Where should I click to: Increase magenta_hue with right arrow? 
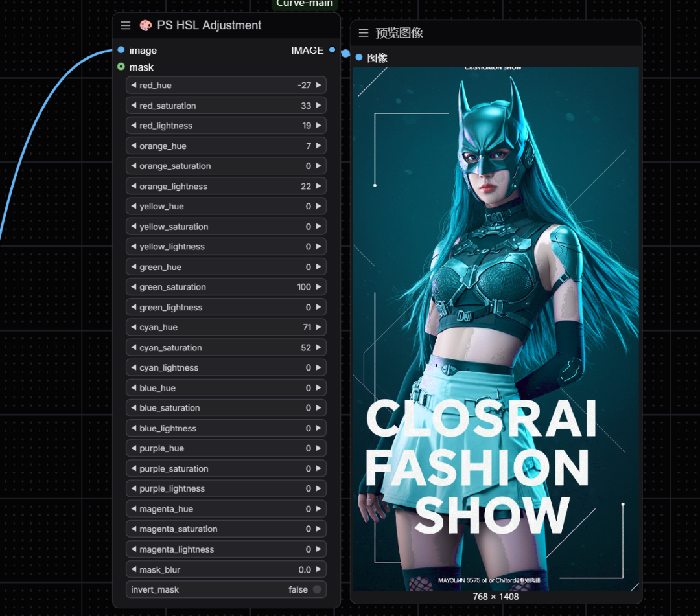click(319, 509)
